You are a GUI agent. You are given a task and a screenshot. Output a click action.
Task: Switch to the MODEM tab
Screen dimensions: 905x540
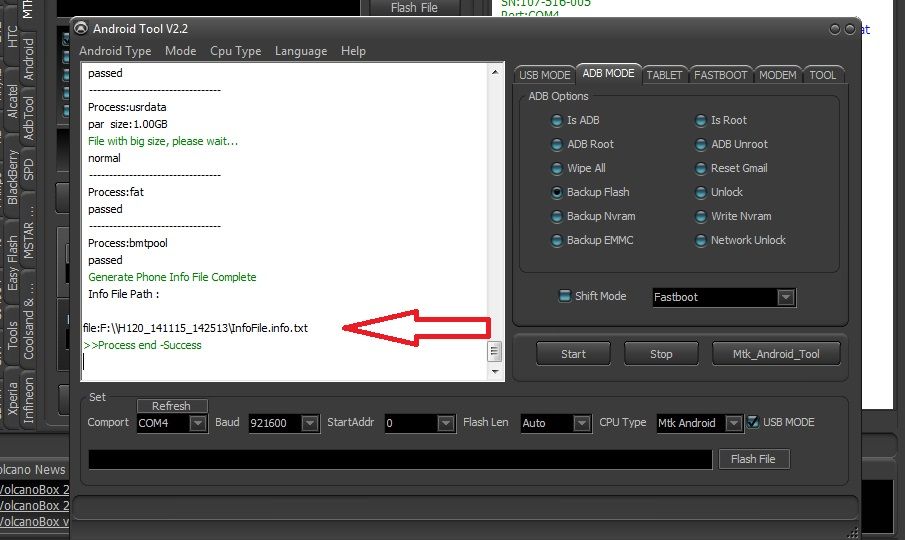click(777, 75)
